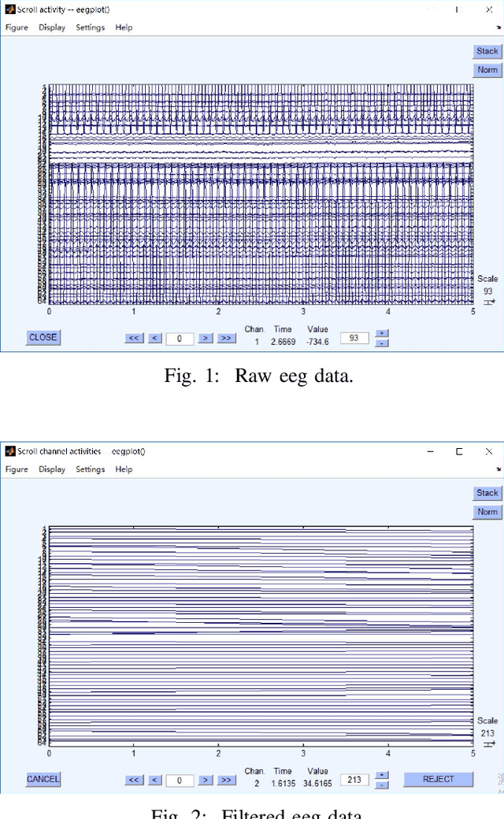The width and height of the screenshot is (504, 819).
Task: Click CANCEL in the filtered eegplot window
Action: pos(43,779)
